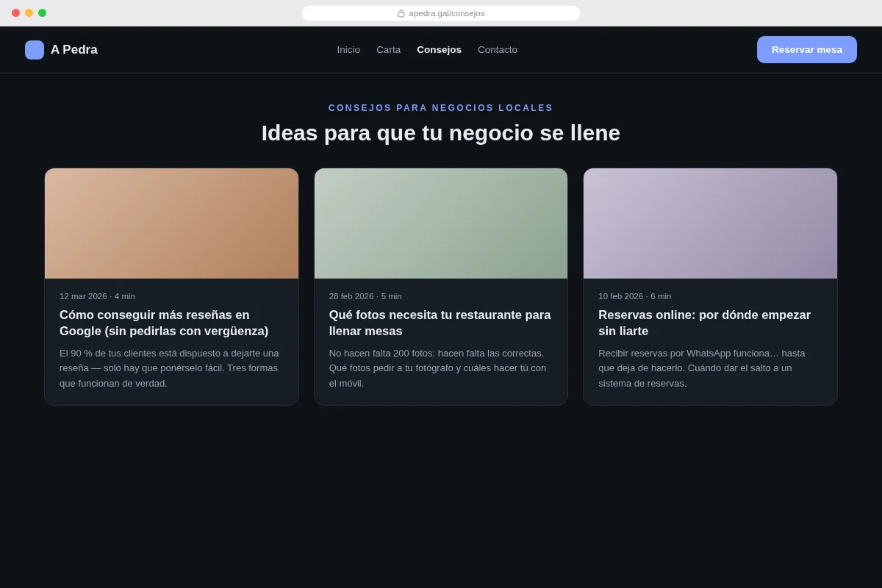Viewport: 882px width, 588px height.
Task: Maximize the window with green button
Action: (x=42, y=13)
